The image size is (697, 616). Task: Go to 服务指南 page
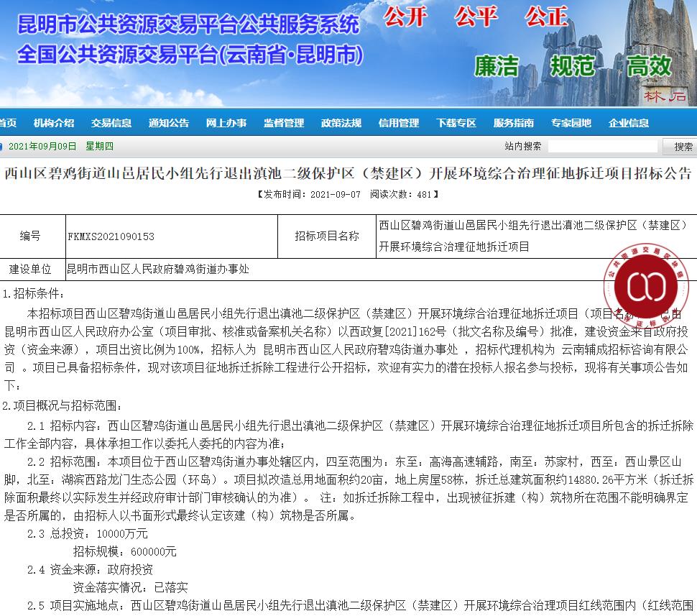(x=514, y=123)
